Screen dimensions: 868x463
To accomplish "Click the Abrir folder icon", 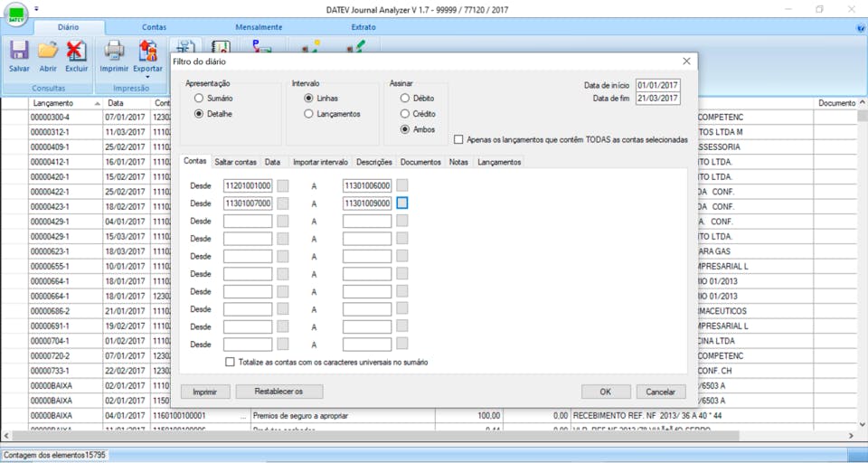I will point(48,52).
